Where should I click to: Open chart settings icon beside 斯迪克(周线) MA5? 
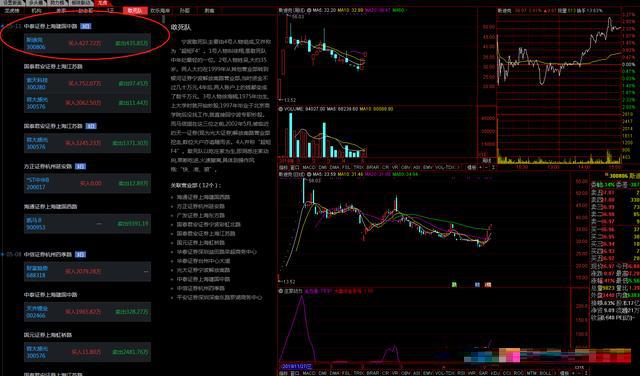pyautogui.click(x=309, y=10)
